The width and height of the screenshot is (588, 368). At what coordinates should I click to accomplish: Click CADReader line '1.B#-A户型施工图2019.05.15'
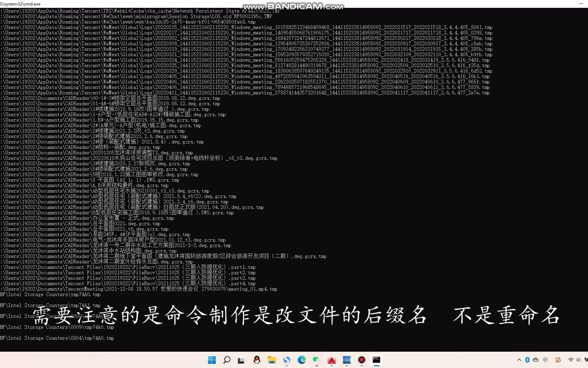pyautogui.click(x=99, y=120)
